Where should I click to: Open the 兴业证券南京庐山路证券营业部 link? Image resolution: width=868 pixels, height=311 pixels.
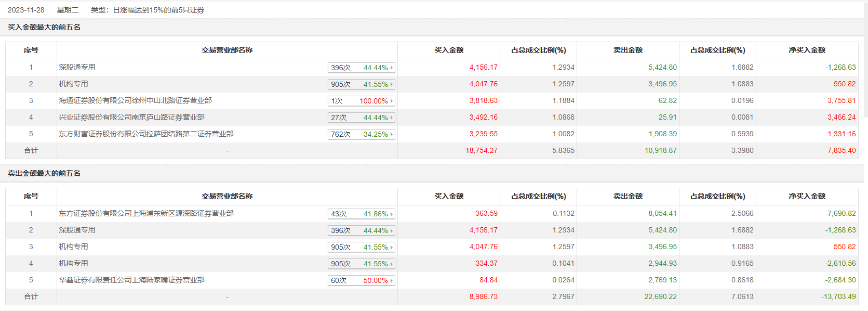pyautogui.click(x=131, y=117)
